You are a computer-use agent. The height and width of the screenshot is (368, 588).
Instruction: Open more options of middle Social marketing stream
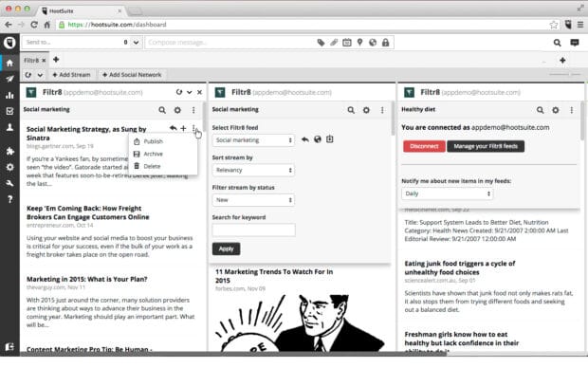tap(382, 110)
